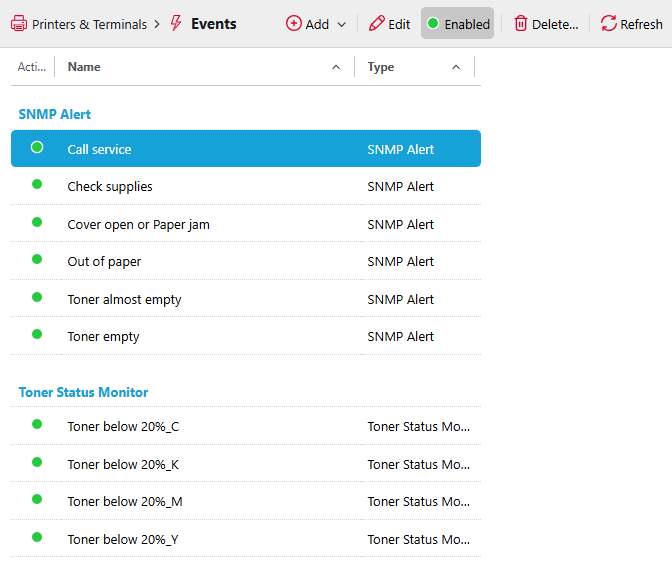
Task: Click Toner Status Mo... type of Toner below 20%_Y
Action: point(419,539)
